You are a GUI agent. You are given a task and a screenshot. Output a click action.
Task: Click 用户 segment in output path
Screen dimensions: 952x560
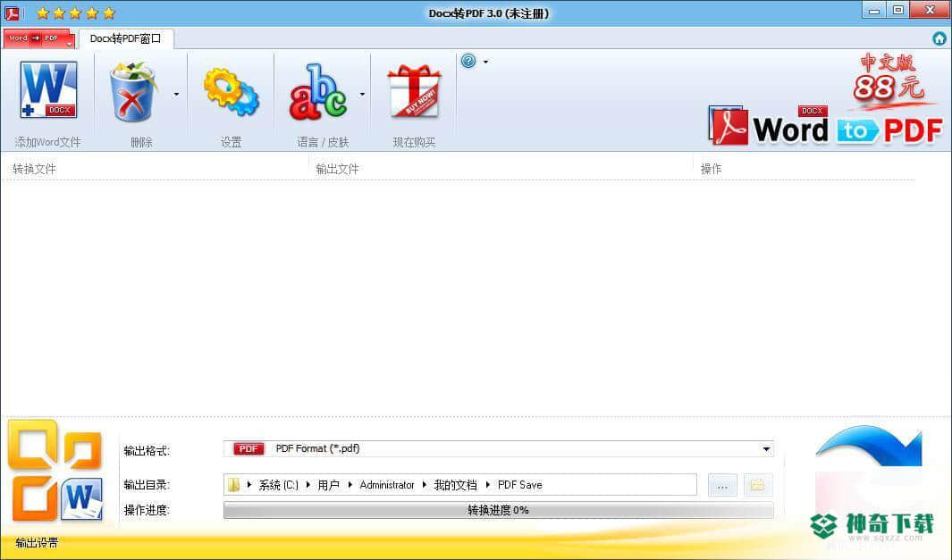(x=328, y=485)
